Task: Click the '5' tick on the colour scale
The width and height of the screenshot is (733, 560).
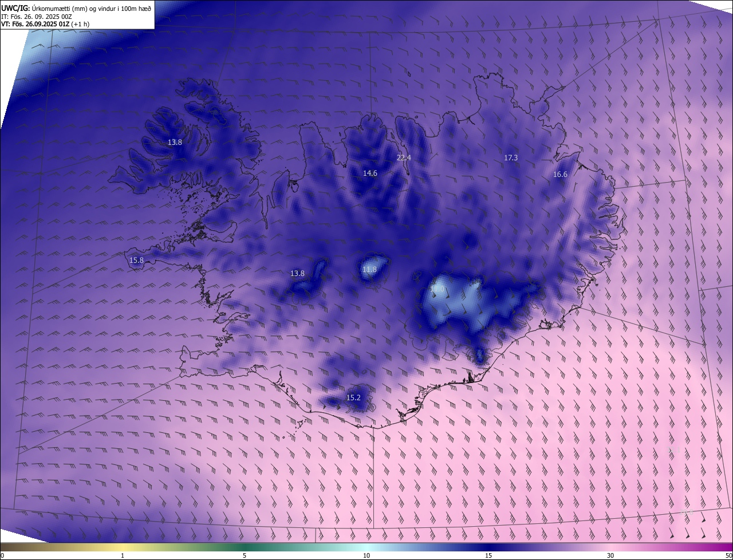Action: pyautogui.click(x=245, y=555)
